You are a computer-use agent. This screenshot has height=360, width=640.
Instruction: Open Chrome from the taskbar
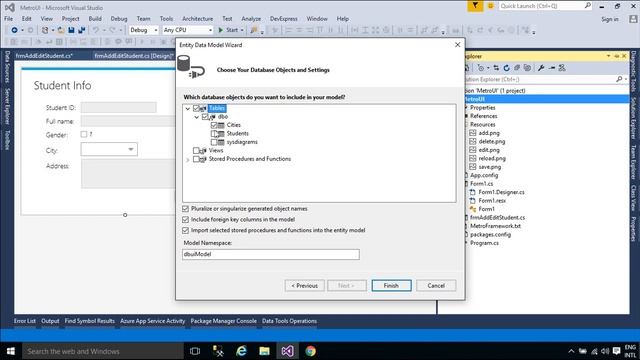pyautogui.click(x=311, y=351)
